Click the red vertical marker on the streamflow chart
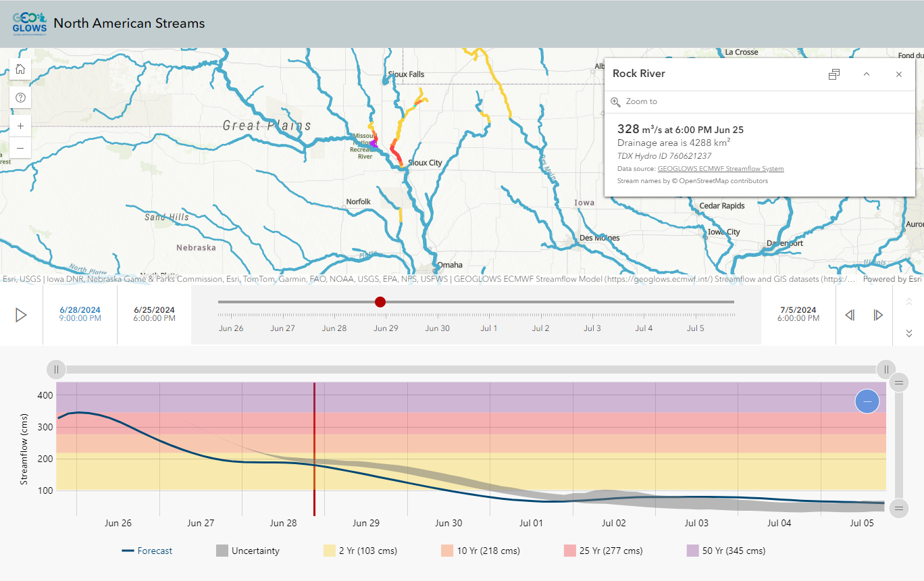 [315, 449]
